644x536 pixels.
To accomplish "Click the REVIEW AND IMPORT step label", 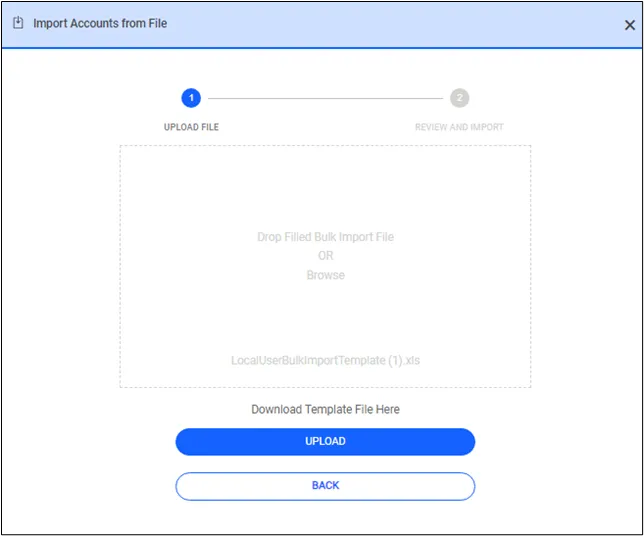I will pyautogui.click(x=459, y=127).
